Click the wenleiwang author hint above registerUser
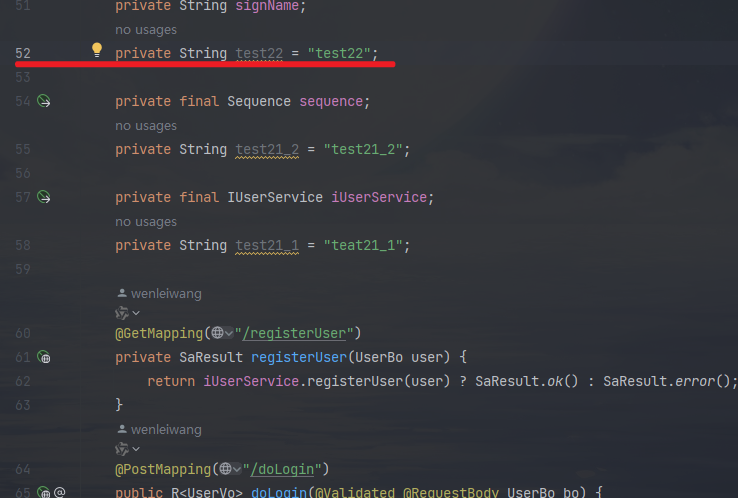This screenshot has width=738, height=498. [x=165, y=293]
